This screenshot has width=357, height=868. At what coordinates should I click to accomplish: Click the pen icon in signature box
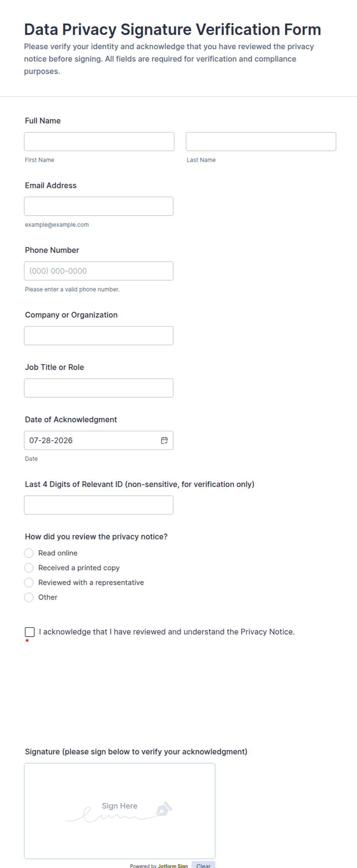[164, 809]
